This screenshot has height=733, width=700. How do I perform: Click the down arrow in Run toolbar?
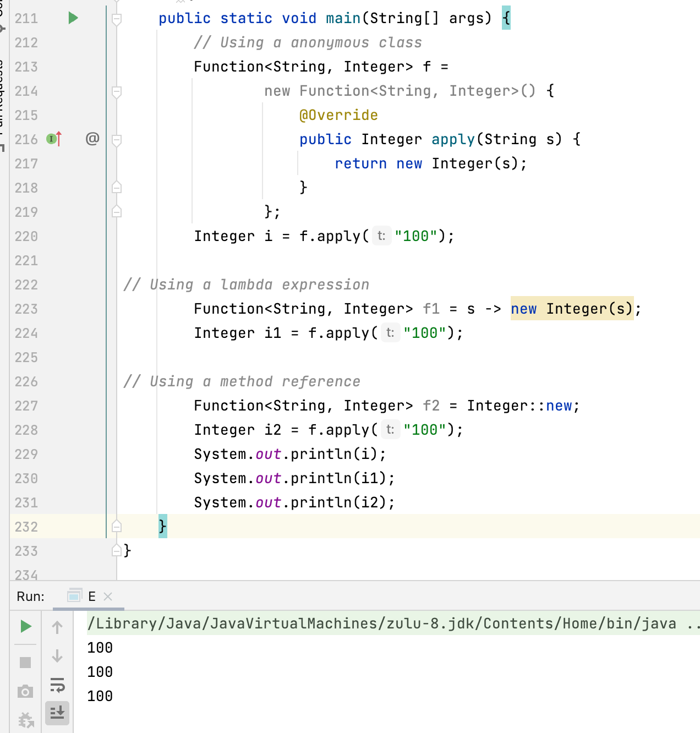(x=57, y=656)
